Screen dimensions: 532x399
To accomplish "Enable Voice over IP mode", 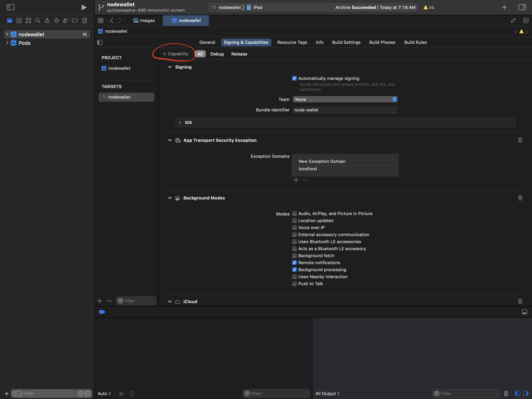I will coord(294,227).
